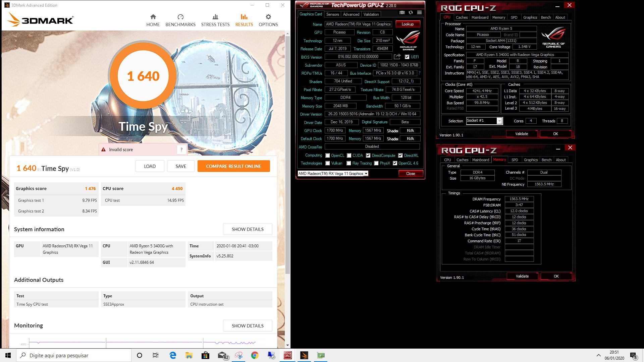Click the Invalid score help question mark

(x=181, y=149)
